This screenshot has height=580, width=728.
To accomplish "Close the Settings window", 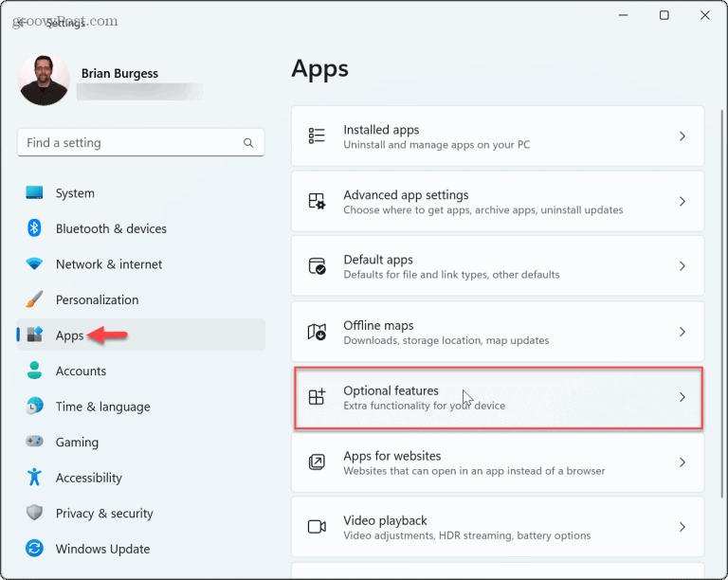I will (x=705, y=15).
